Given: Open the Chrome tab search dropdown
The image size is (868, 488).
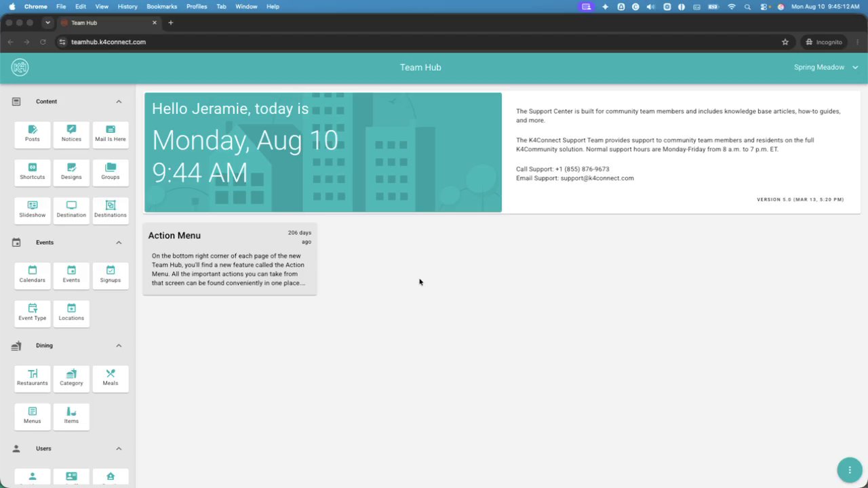Looking at the screenshot, I should coord(47,22).
